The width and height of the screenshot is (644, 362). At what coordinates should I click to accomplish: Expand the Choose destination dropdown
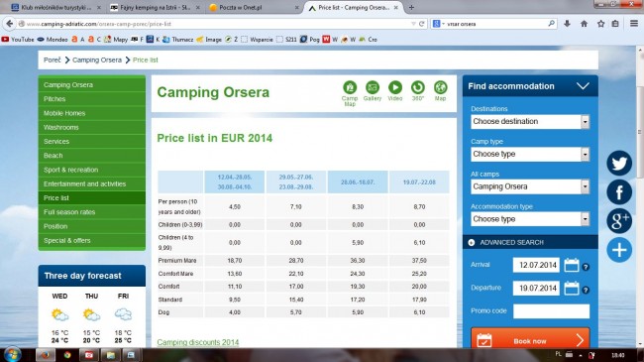click(x=530, y=121)
